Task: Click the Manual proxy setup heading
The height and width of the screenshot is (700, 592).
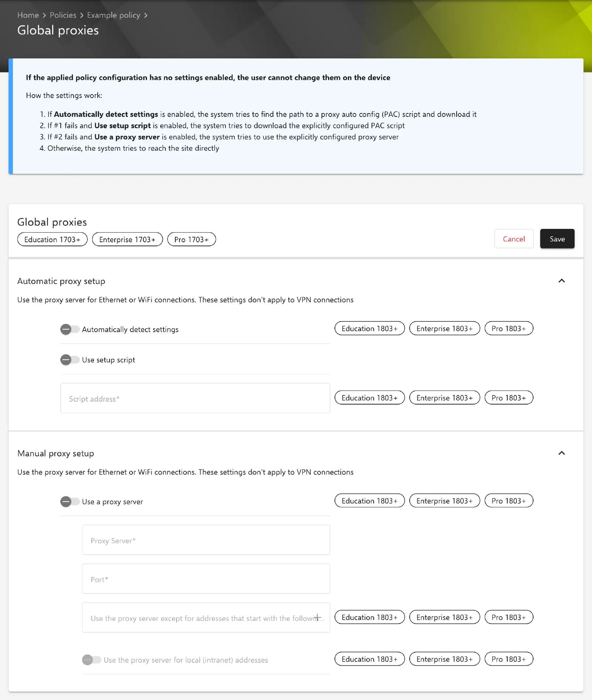Action: [x=56, y=453]
